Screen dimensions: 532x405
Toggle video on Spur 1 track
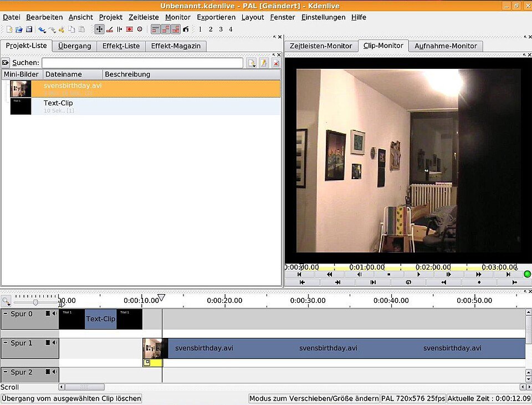pyautogui.click(x=48, y=343)
